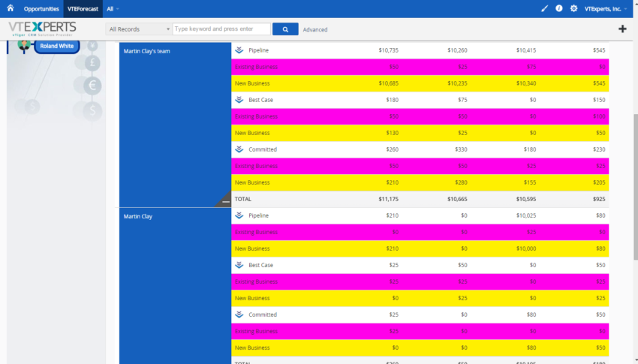Click the $10,685 New Business value
Screen dimensions: 638x364
pyautogui.click(x=388, y=83)
